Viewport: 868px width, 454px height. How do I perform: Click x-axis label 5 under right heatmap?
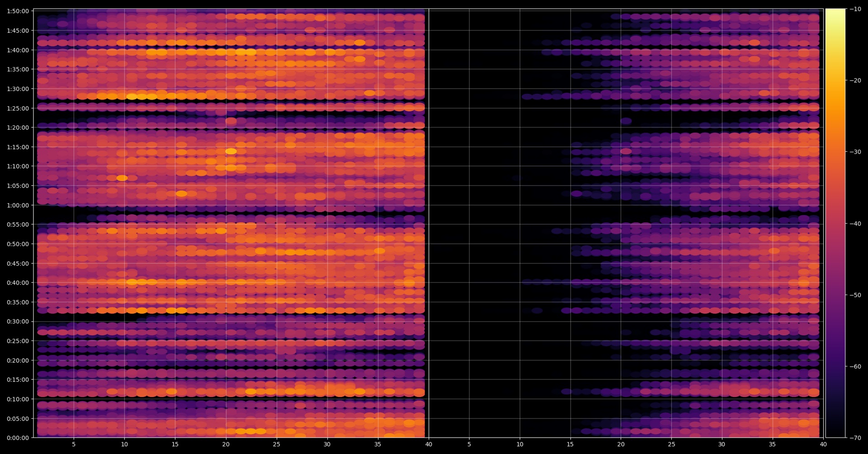coord(469,445)
